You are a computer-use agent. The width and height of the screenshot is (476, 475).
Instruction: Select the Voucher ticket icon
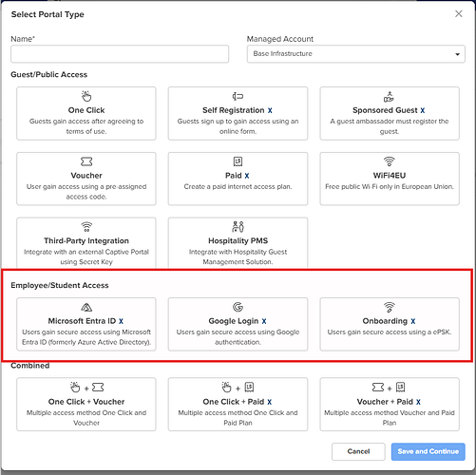[x=86, y=161]
